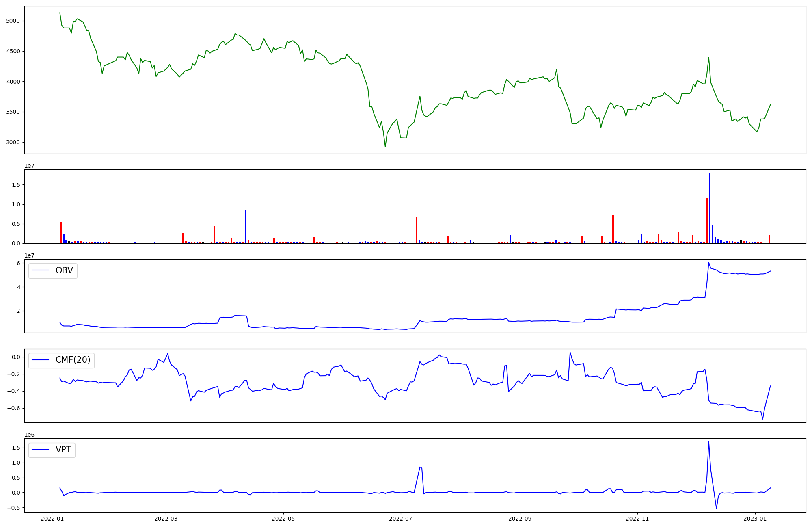Click the 1e6 exponent label above VPT chart
Screen dimensions: 812x528
pos(29,435)
